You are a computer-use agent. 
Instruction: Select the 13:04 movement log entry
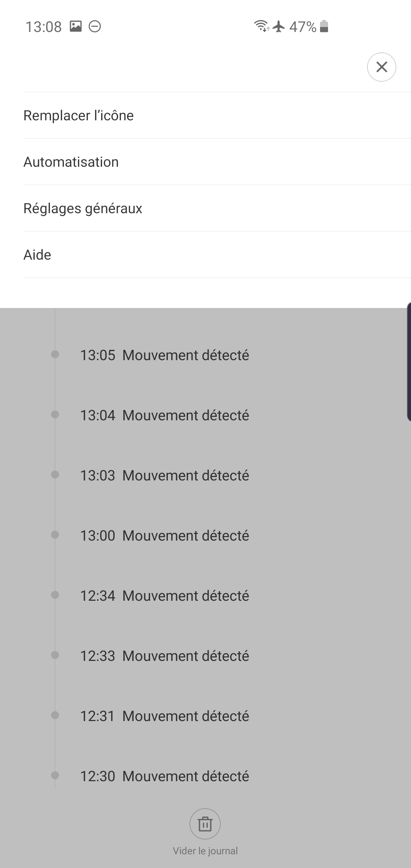[x=164, y=415]
